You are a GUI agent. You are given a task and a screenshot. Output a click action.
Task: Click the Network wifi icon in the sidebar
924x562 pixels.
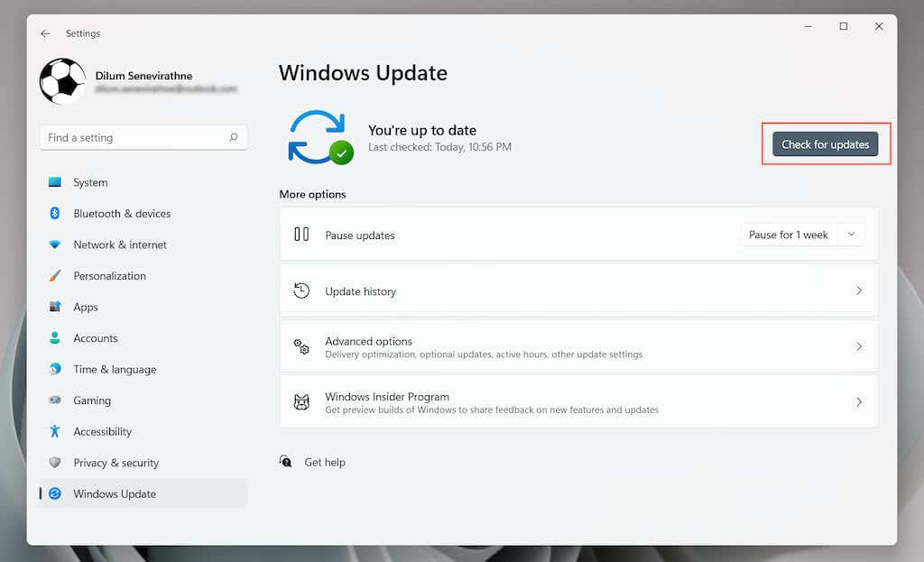pyautogui.click(x=55, y=244)
